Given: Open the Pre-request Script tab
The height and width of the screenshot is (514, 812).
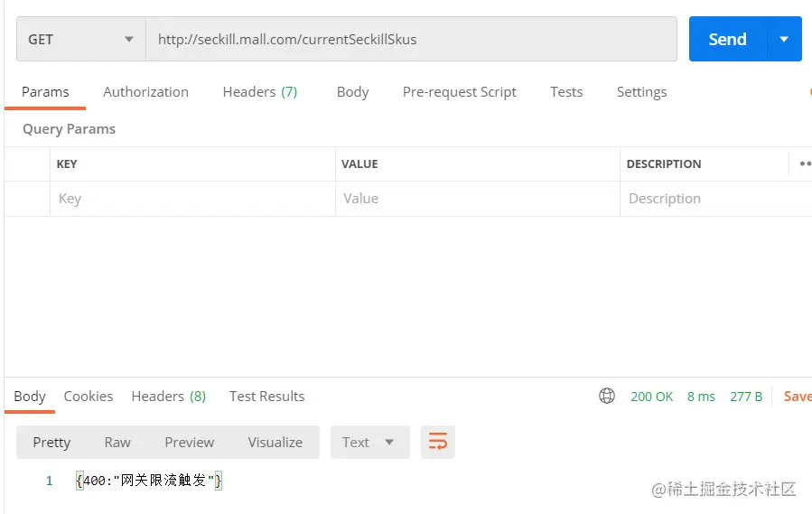Looking at the screenshot, I should pyautogui.click(x=460, y=92).
